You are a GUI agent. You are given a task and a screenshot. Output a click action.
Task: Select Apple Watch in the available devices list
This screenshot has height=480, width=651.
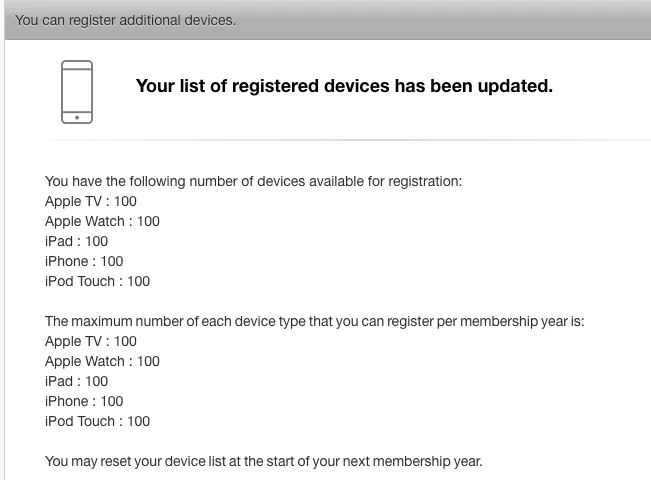[102, 221]
